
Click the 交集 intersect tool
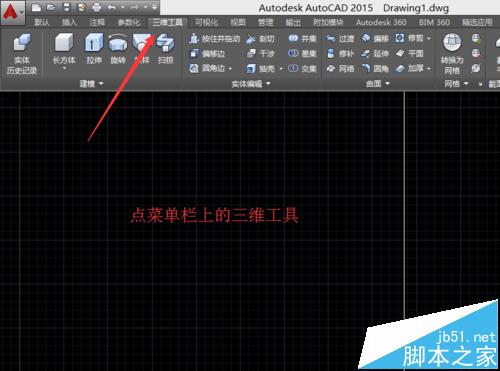(302, 69)
